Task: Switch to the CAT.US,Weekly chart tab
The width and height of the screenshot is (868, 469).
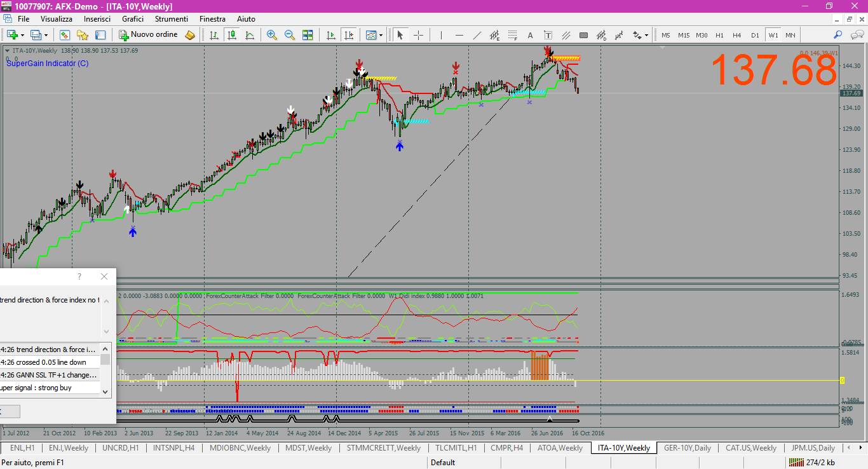Action: coord(751,448)
